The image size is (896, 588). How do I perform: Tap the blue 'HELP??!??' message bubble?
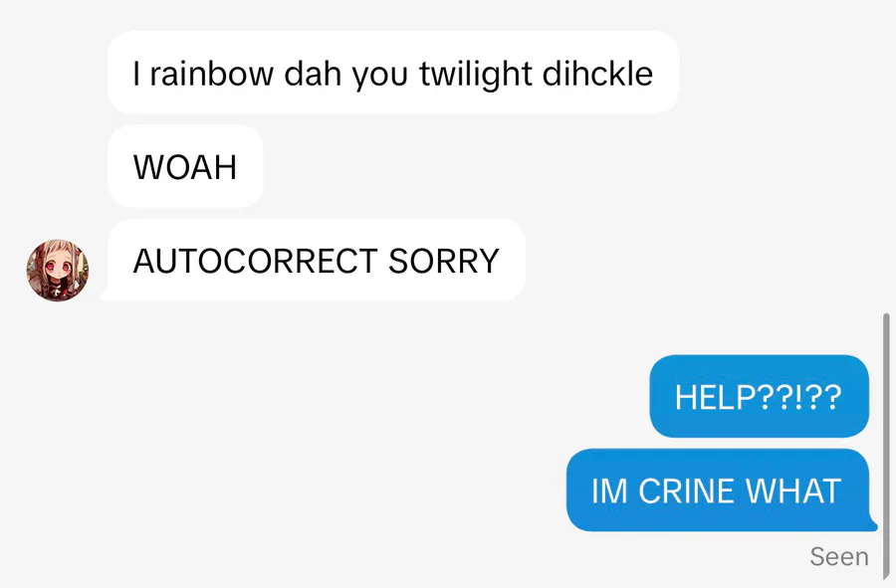click(760, 396)
